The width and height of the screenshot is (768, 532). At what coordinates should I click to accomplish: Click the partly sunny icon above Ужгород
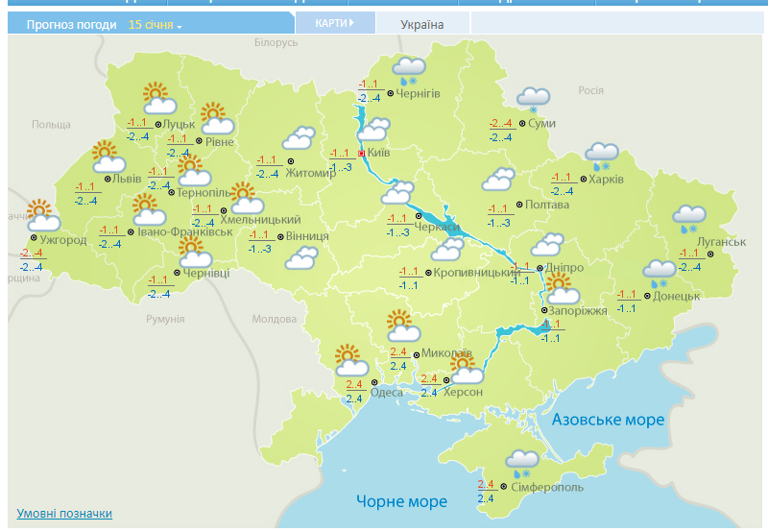coord(43,215)
